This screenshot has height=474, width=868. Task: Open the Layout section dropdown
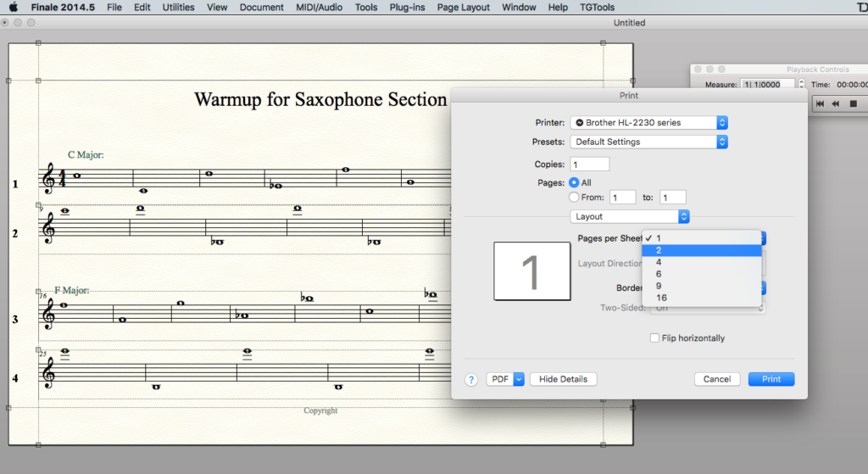click(630, 217)
